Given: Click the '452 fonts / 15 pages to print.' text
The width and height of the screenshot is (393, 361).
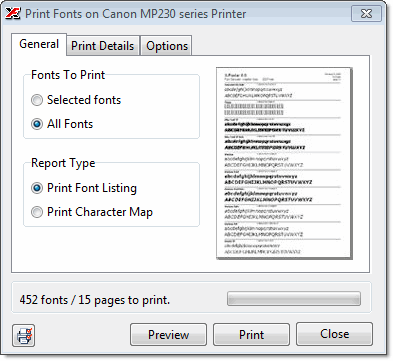Looking at the screenshot, I should click(x=95, y=300).
